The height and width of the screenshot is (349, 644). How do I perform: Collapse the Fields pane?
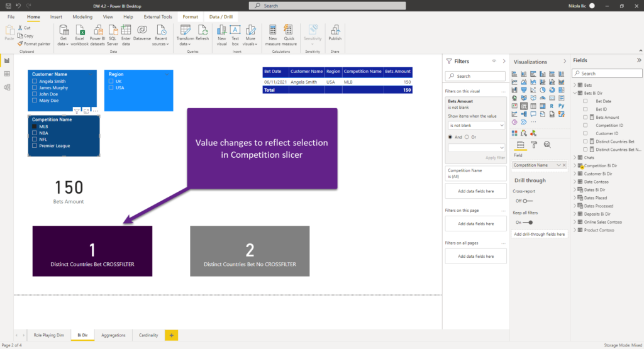click(639, 60)
